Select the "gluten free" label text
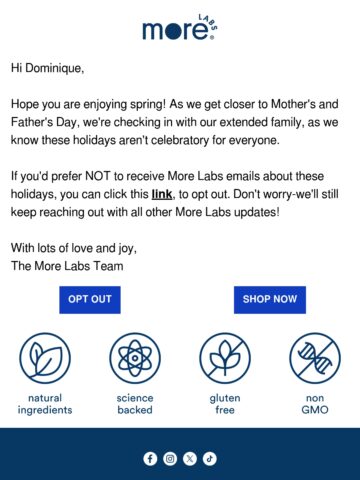The width and height of the screenshot is (360, 480). point(225,404)
